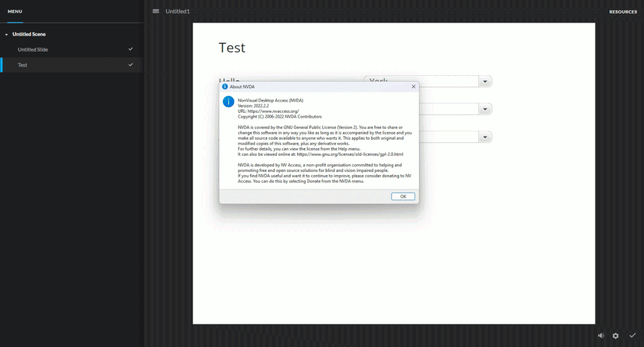This screenshot has width=644, height=347.
Task: Click the info icon in About NVDA title bar
Action: point(225,86)
